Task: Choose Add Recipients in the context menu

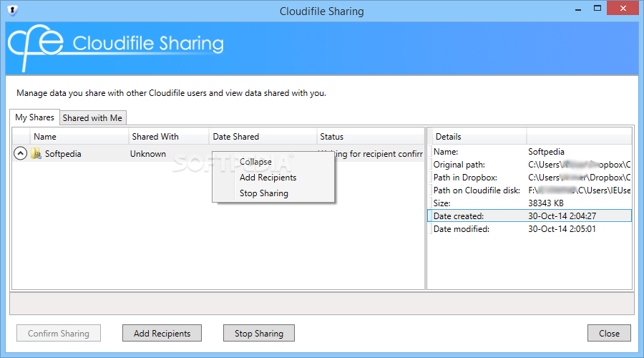Action: (268, 178)
